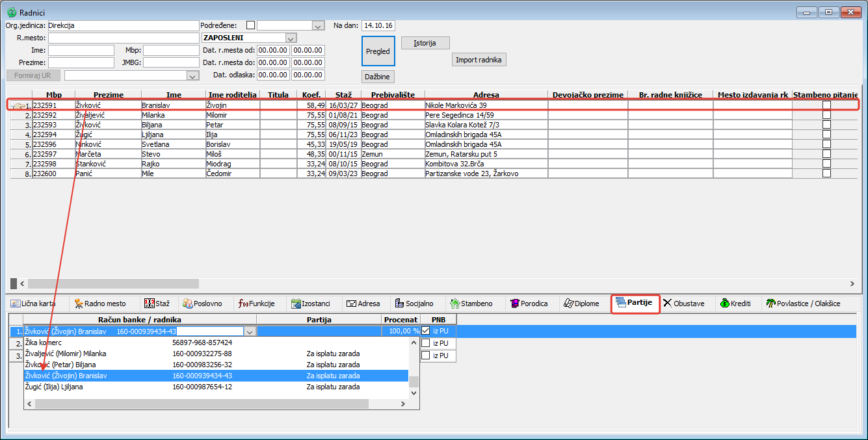The width and height of the screenshot is (868, 440).
Task: Open the Lična karta tab icon
Action: 16,304
